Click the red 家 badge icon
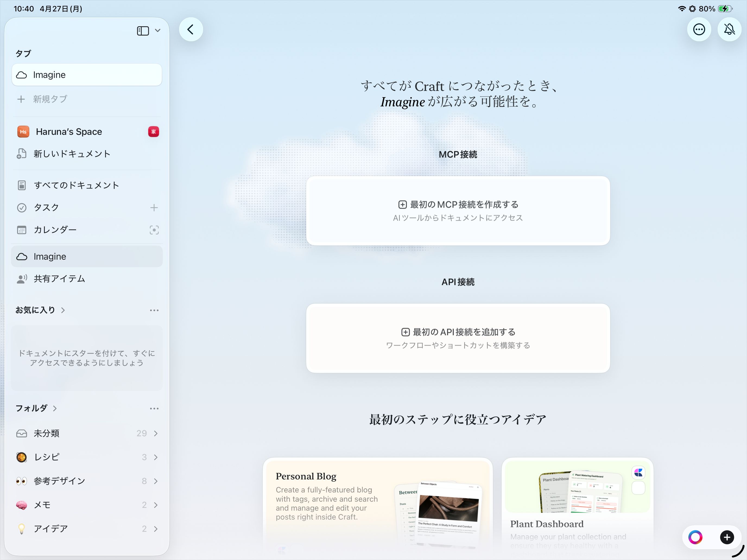This screenshot has height=560, width=747. tap(154, 132)
